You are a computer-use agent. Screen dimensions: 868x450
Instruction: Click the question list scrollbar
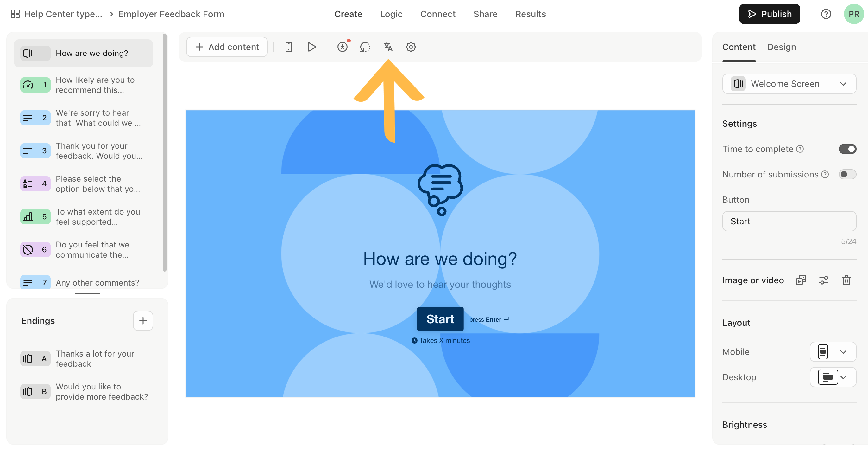[164, 152]
